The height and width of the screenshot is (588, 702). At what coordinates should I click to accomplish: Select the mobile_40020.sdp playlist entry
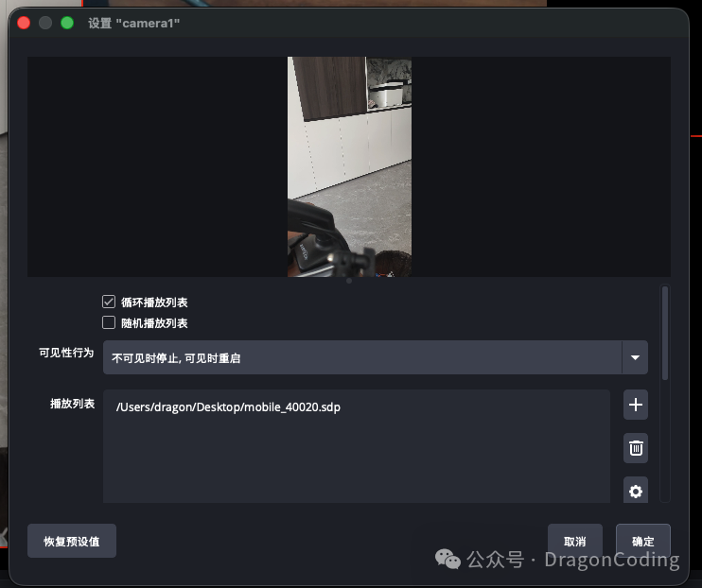coord(228,407)
